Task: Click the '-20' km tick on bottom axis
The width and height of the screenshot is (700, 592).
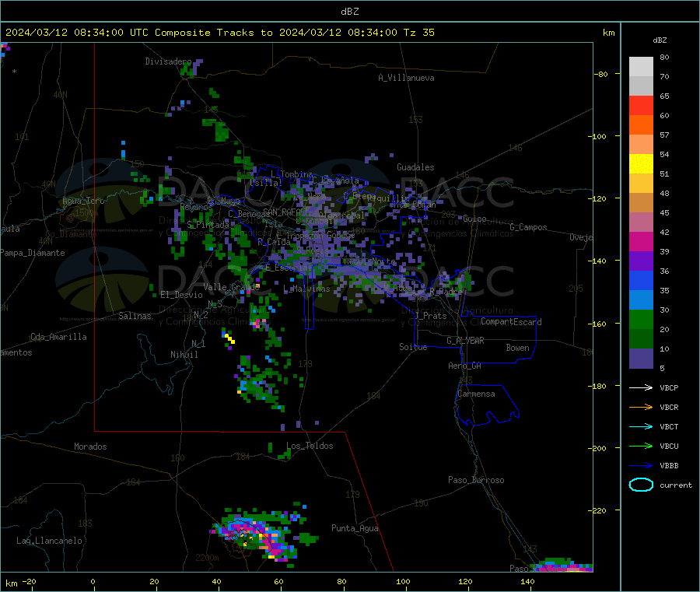Action: pyautogui.click(x=29, y=581)
